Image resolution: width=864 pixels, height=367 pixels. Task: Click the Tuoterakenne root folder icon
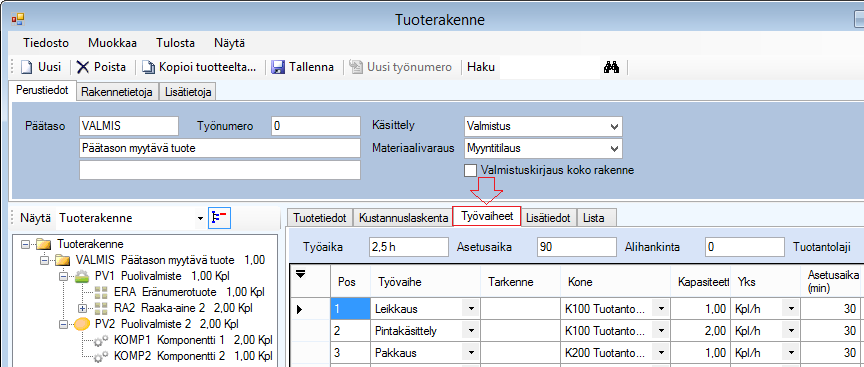click(x=44, y=244)
